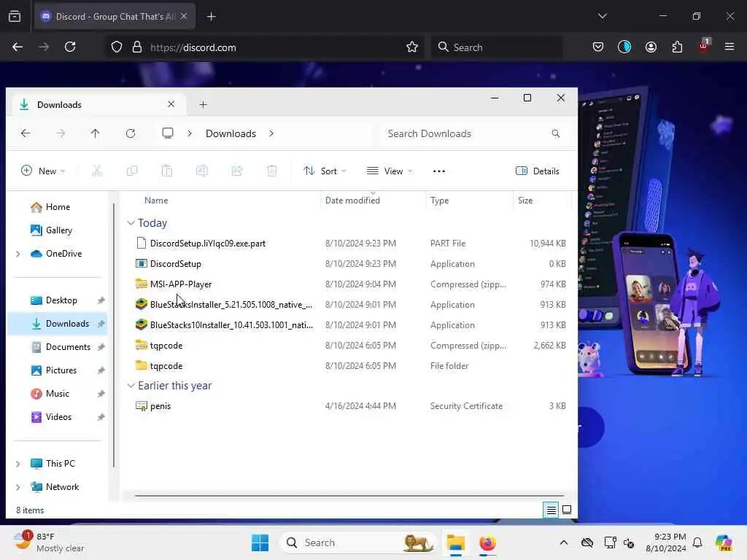Click the Delete trash icon in Explorer
The width and height of the screenshot is (747, 560).
272,171
